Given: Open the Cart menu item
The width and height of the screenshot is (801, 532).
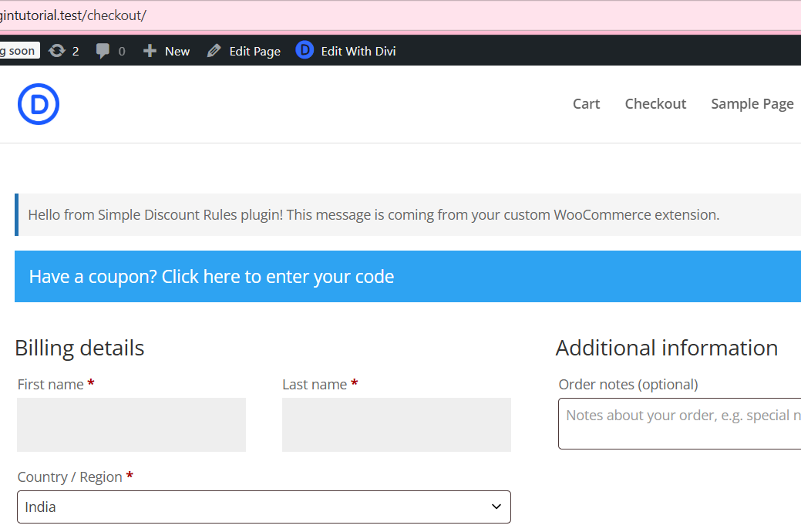Looking at the screenshot, I should [x=586, y=104].
